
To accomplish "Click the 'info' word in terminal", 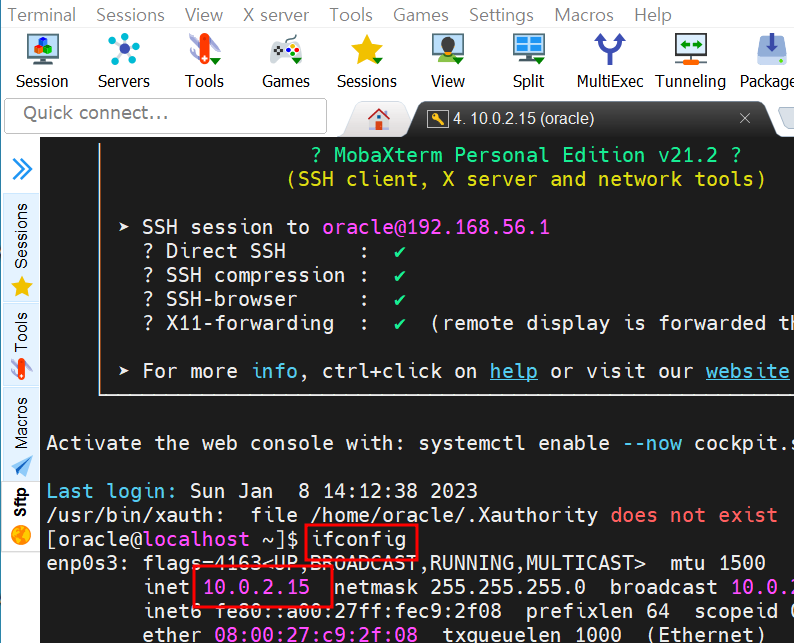I will [x=274, y=371].
